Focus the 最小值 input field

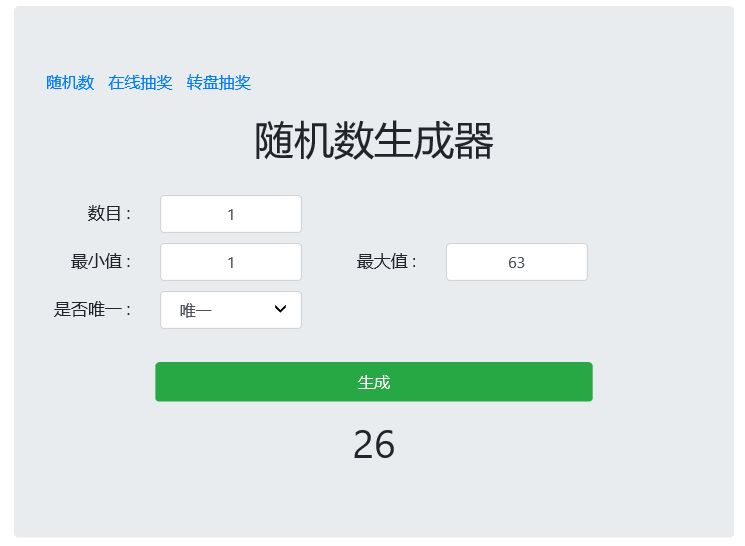pyautogui.click(x=231, y=262)
